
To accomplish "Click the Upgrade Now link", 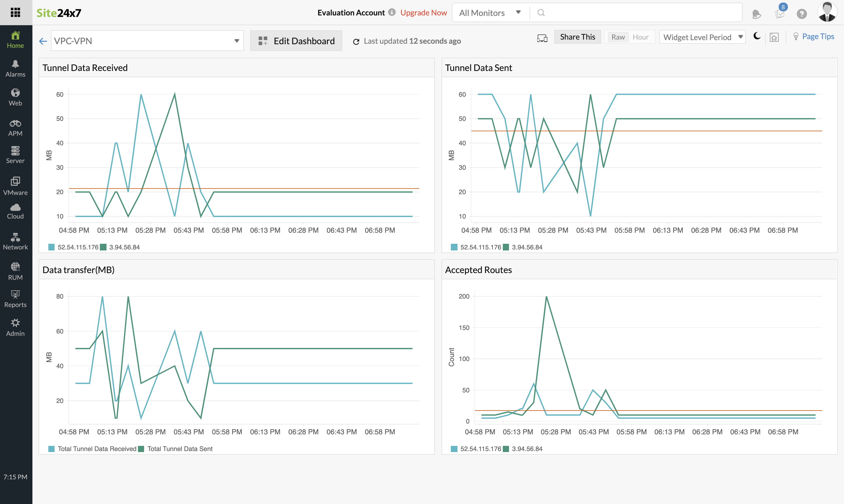I will point(423,13).
